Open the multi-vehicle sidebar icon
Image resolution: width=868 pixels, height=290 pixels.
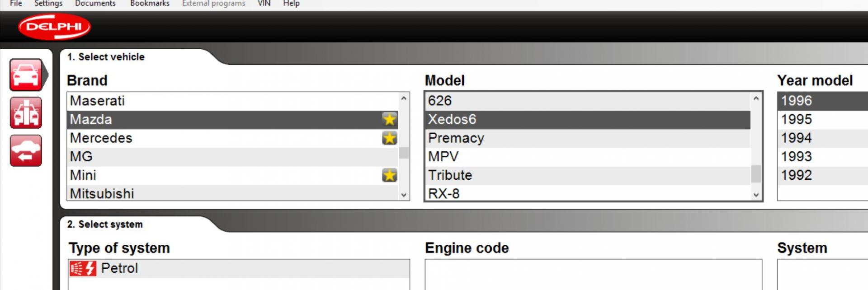(26, 113)
